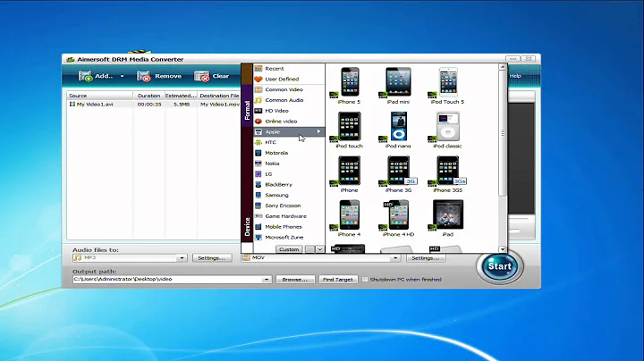Select the Nokia device category
Viewport: 644px width, 361px height.
click(289, 164)
